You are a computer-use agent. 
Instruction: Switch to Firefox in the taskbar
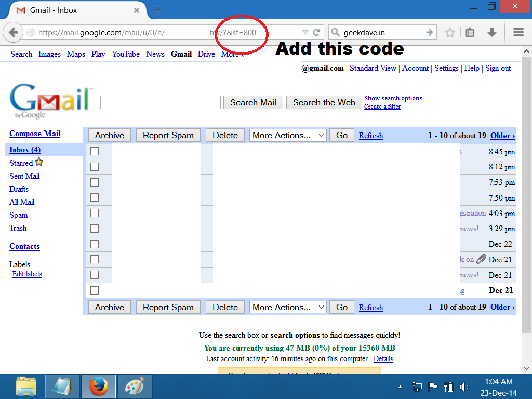[98, 387]
